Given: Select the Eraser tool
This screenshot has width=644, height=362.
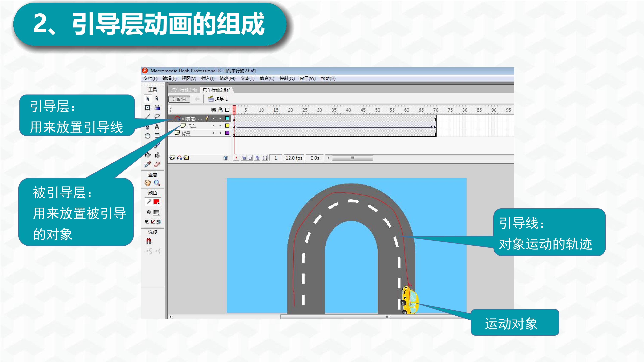Looking at the screenshot, I should [x=157, y=164].
